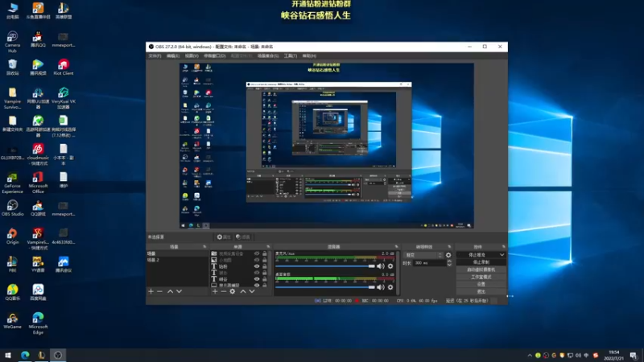Open WeGame desktop shortcut
644x362 pixels.
click(12, 321)
